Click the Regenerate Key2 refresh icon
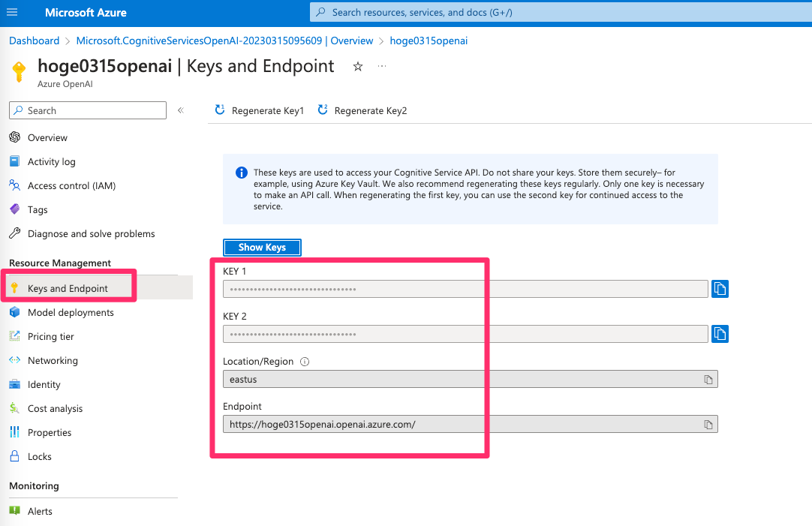 (x=323, y=110)
